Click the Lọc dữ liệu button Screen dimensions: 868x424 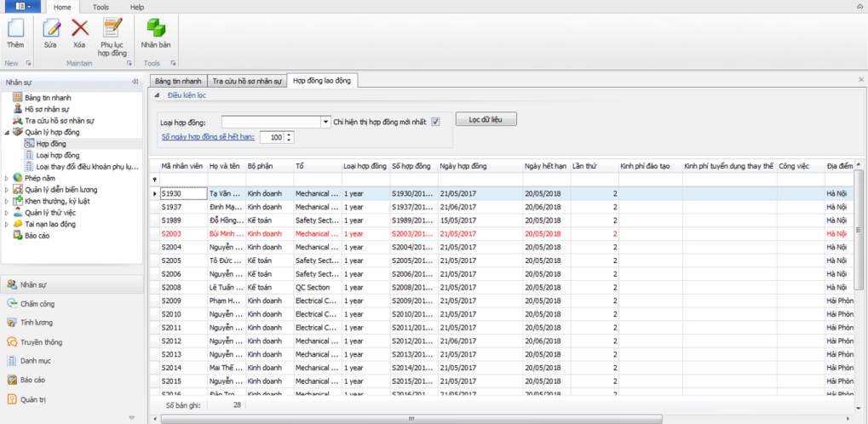pos(486,119)
